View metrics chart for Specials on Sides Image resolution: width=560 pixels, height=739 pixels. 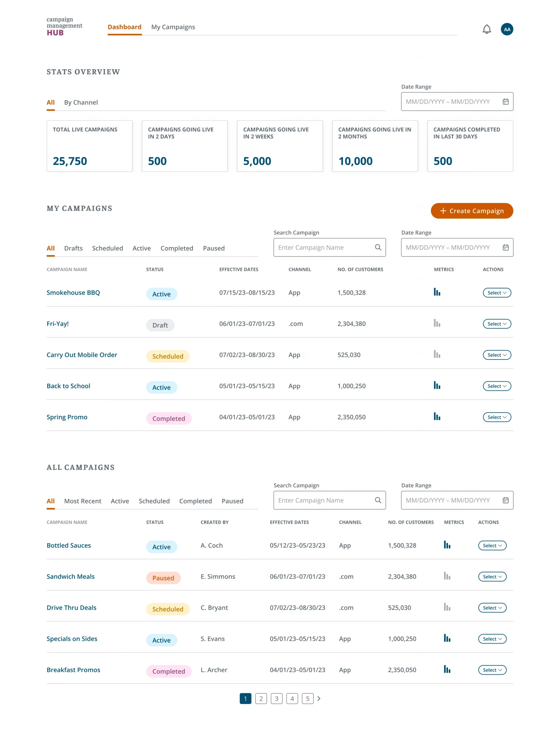point(447,638)
